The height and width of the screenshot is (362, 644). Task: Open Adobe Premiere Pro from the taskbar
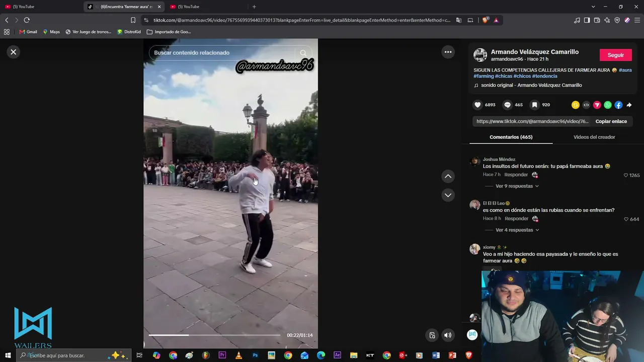pyautogui.click(x=222, y=355)
